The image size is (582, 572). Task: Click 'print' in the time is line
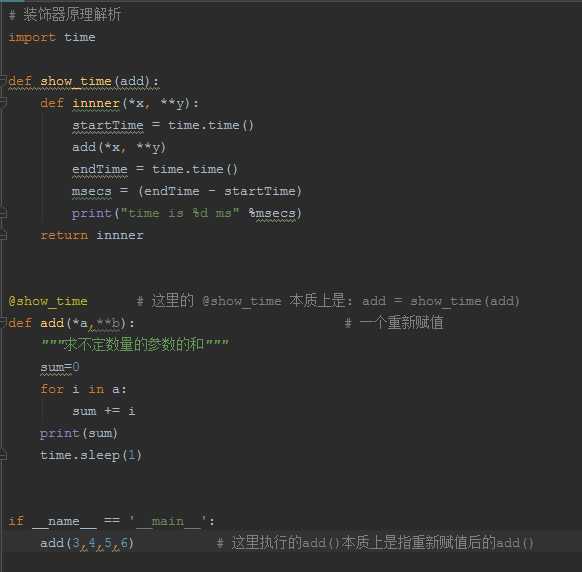[92, 213]
